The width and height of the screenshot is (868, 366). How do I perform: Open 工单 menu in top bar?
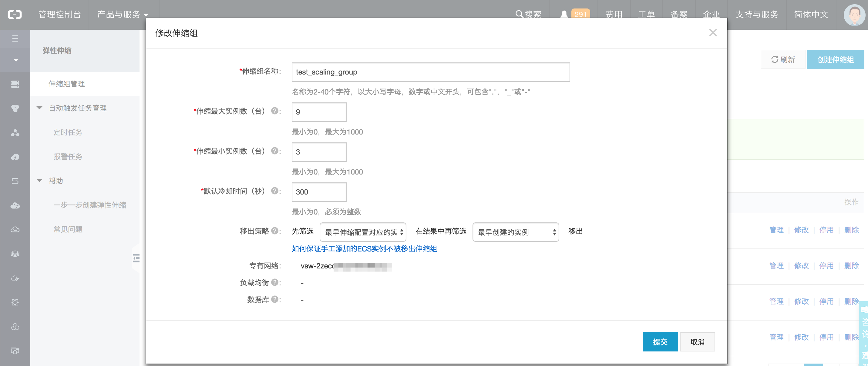click(646, 15)
